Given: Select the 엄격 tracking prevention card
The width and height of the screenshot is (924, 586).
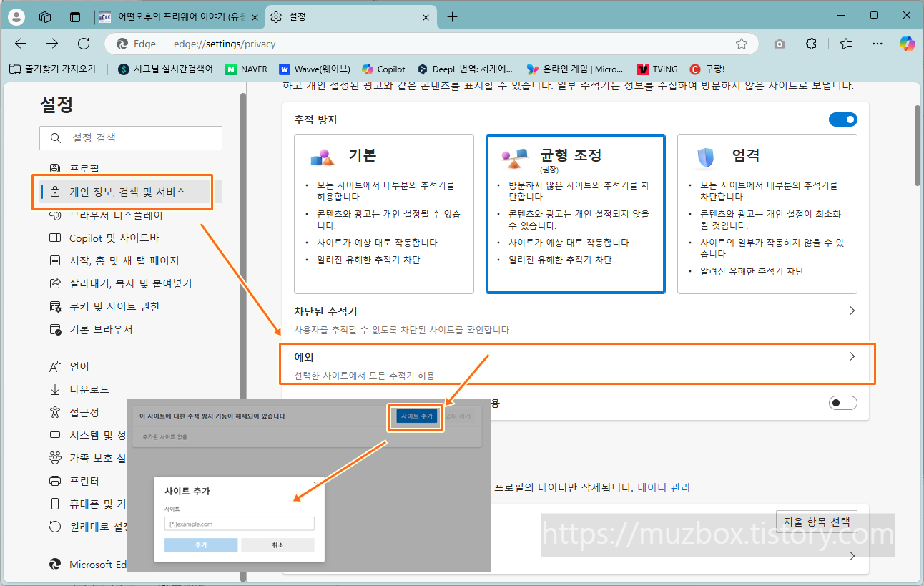Looking at the screenshot, I should click(767, 214).
